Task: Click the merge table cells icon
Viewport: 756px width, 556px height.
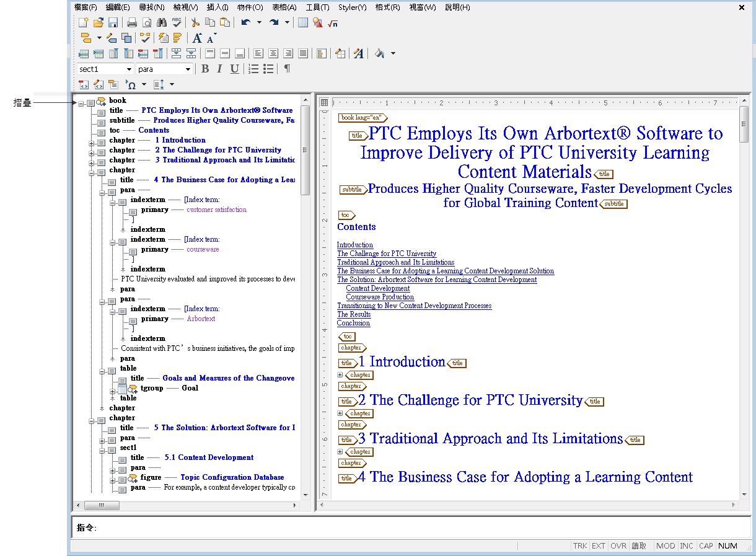Action: pos(176,54)
